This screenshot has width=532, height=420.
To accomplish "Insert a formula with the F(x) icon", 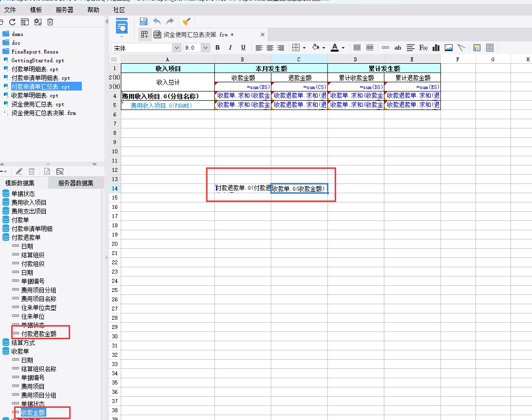I will tap(423, 48).
